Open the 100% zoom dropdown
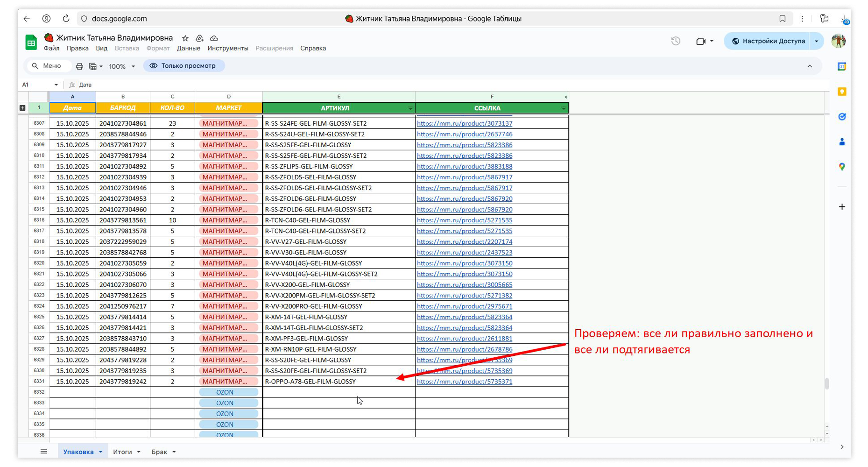 pyautogui.click(x=122, y=66)
